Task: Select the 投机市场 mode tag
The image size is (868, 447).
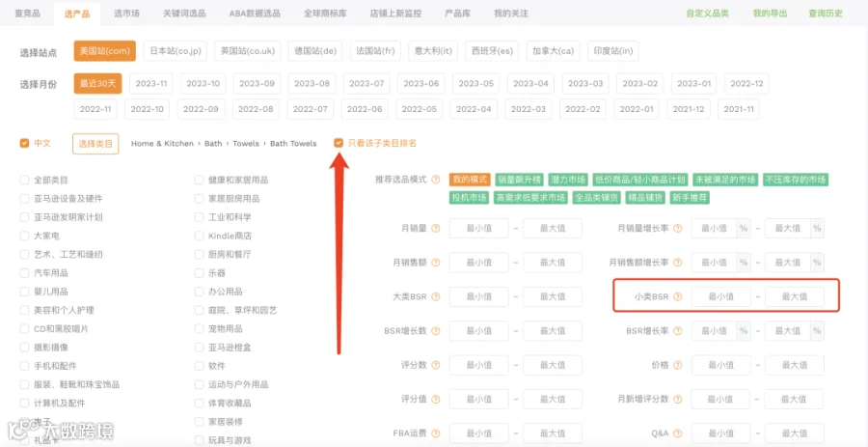Action: pos(470,198)
